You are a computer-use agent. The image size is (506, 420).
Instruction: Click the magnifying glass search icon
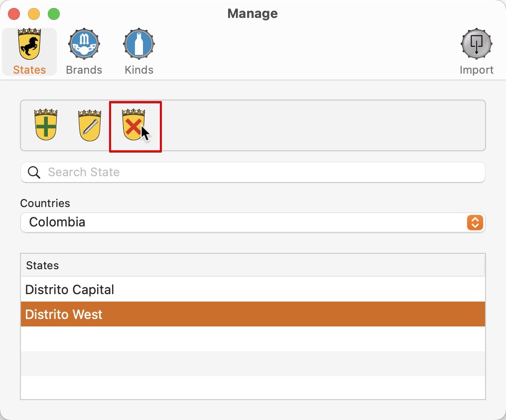click(x=34, y=173)
